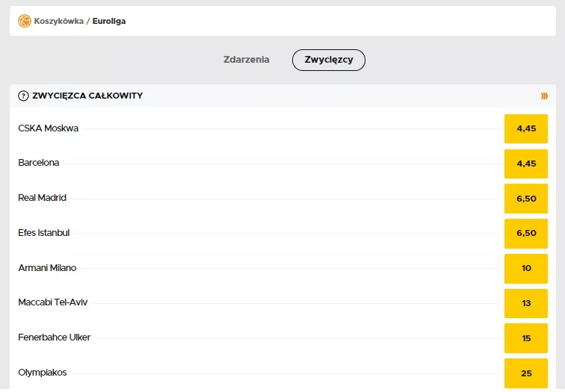565x392 pixels.
Task: Click Armani Milano odds of 10
Action: click(526, 268)
